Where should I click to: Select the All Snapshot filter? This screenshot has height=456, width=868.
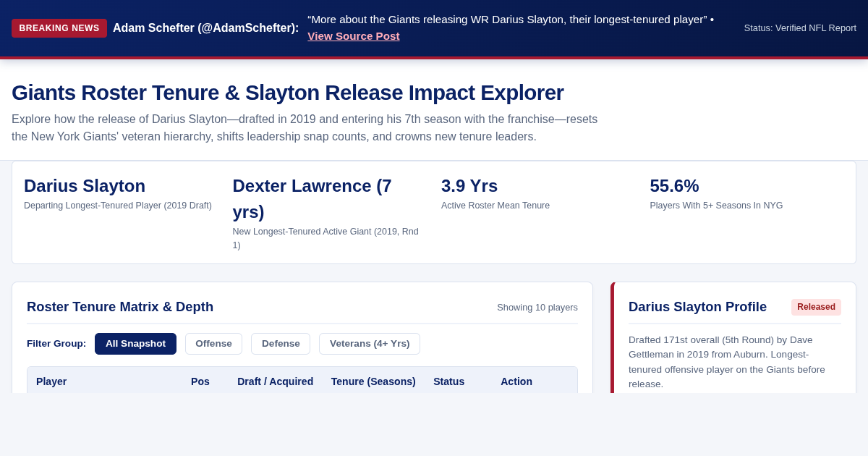tap(135, 344)
